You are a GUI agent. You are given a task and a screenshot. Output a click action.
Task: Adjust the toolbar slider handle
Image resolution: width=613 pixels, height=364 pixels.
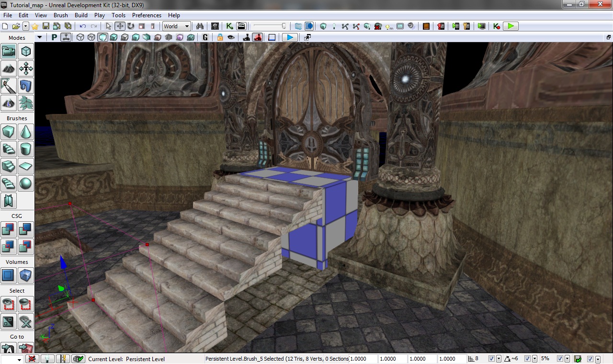[284, 26]
